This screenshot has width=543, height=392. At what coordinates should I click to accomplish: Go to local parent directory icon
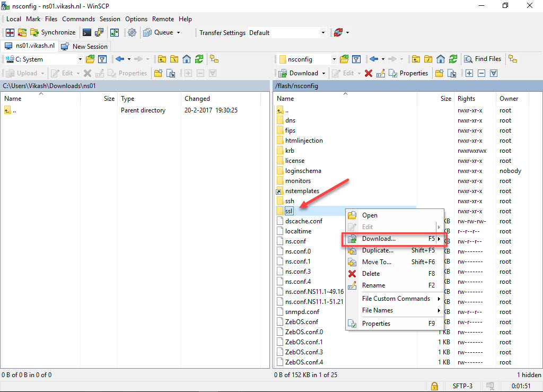[x=162, y=59]
